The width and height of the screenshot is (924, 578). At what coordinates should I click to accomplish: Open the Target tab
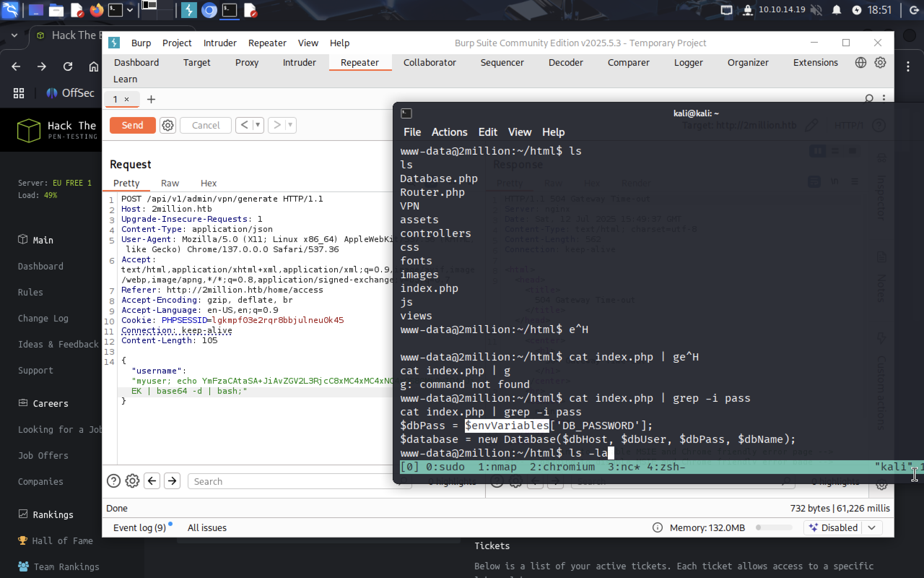[x=197, y=62]
